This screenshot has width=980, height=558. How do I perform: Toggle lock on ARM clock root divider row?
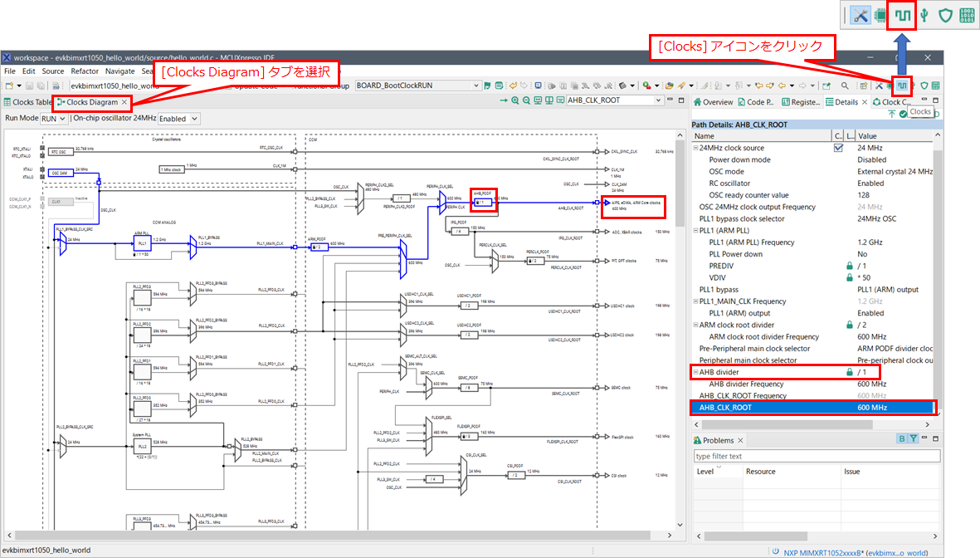(x=850, y=325)
